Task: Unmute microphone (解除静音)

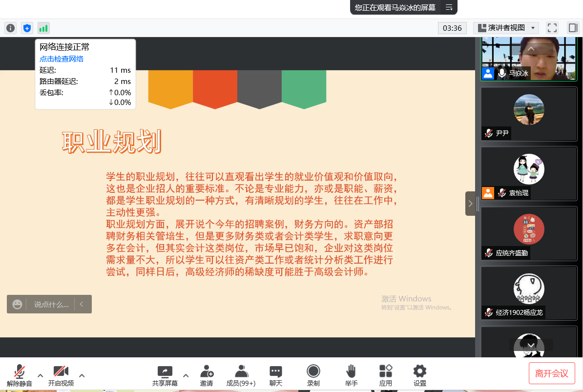Action: [20, 375]
